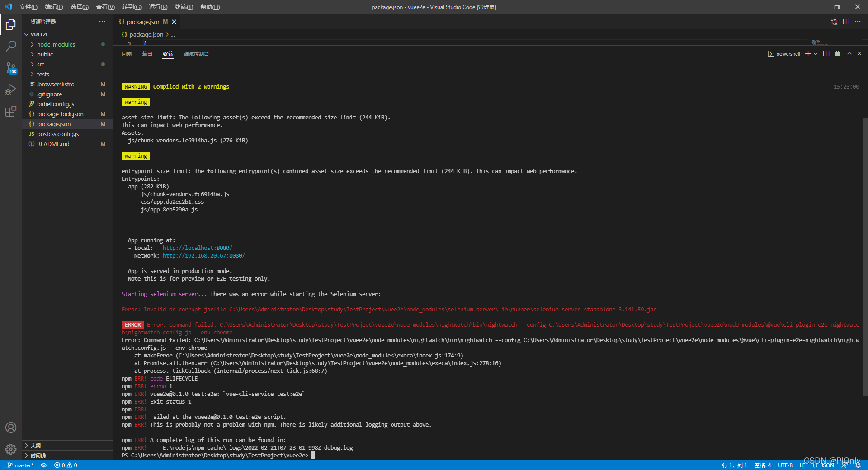Screen dimensions: 868x470
Task: Open babel.config.js in the explorer
Action: pyautogui.click(x=67, y=104)
